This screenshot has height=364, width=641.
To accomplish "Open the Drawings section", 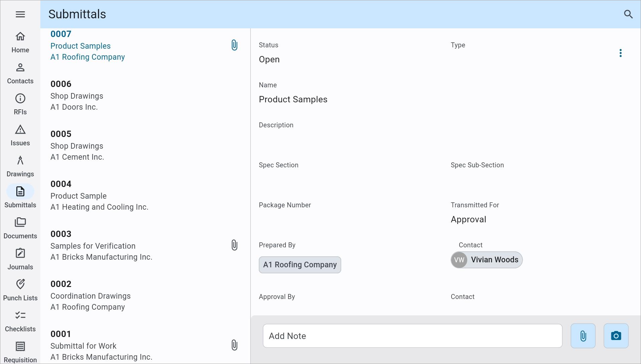I will point(20,166).
